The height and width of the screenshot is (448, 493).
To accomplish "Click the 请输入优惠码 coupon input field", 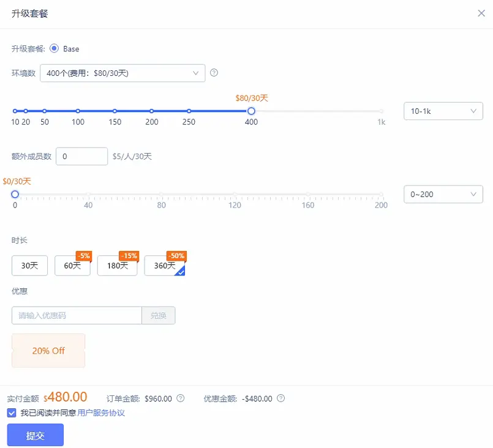I will tap(77, 315).
